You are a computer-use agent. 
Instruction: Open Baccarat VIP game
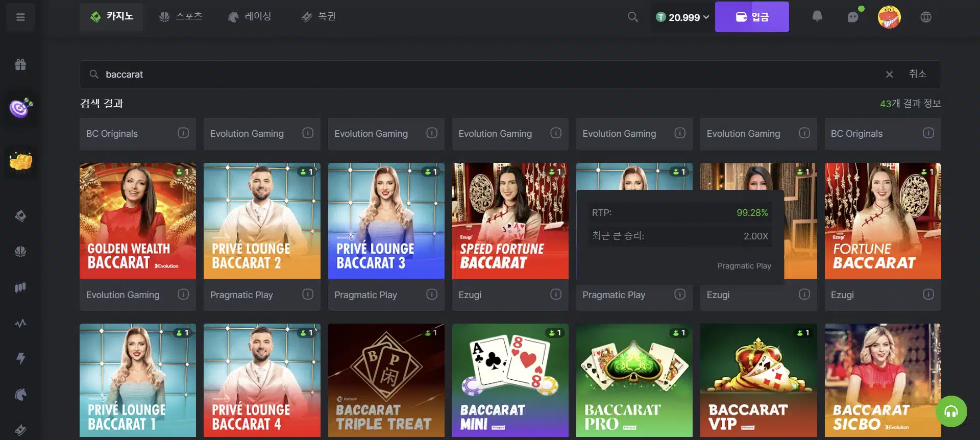tap(758, 380)
